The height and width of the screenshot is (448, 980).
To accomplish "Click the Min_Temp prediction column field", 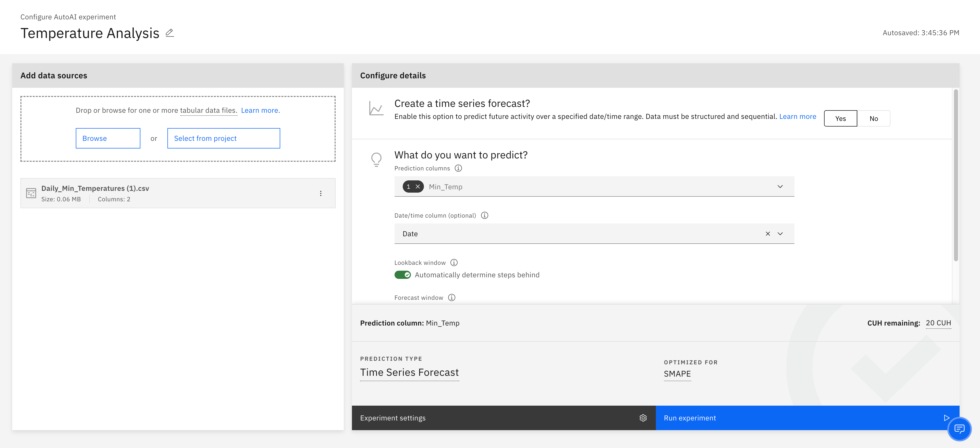I will coord(594,186).
